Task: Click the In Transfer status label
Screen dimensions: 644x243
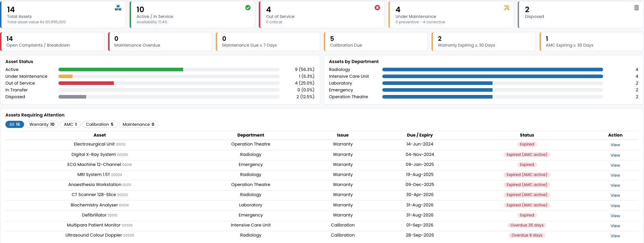Action: (17, 90)
